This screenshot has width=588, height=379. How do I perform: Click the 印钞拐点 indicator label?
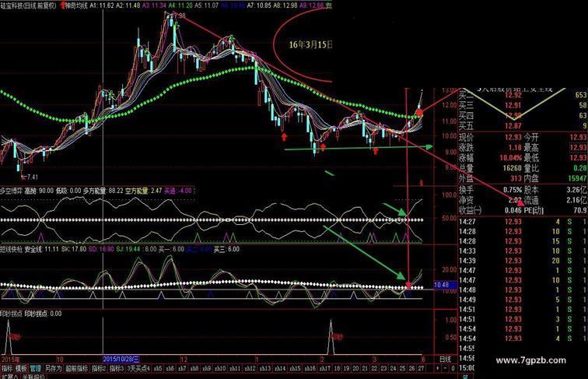pyautogui.click(x=11, y=314)
